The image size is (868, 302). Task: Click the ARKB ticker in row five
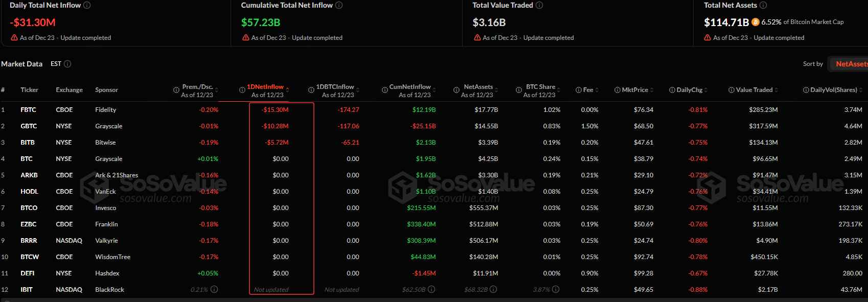click(29, 175)
